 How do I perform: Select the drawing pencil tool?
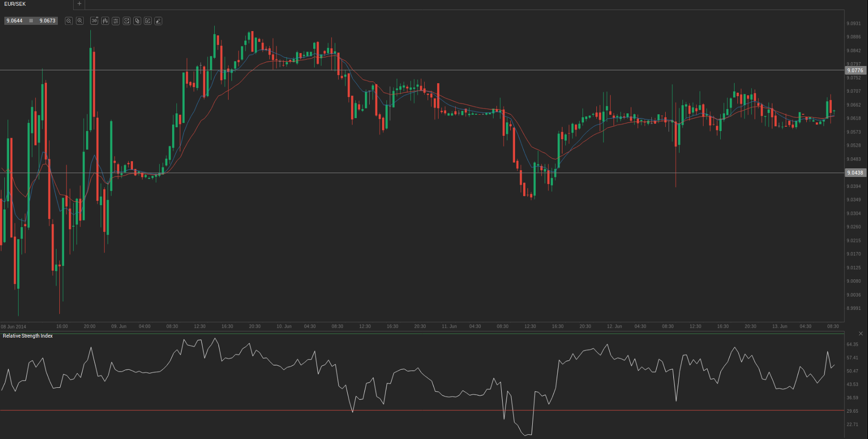pos(158,21)
